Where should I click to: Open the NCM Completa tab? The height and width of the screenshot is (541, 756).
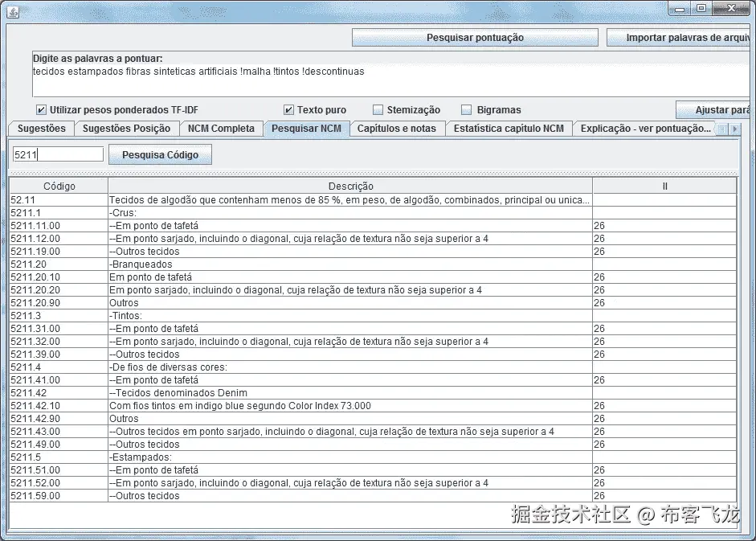pyautogui.click(x=221, y=129)
